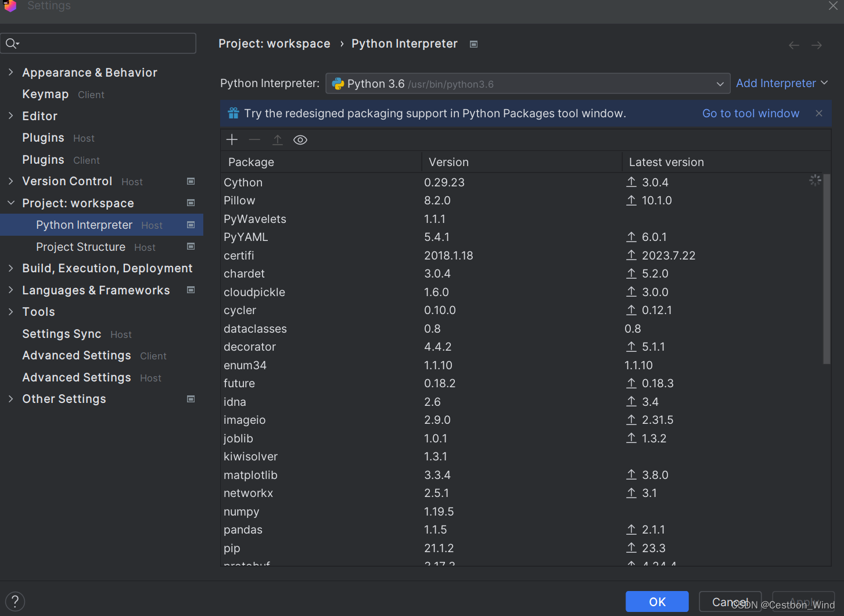Sort by Version column header
The height and width of the screenshot is (616, 844).
(522, 162)
